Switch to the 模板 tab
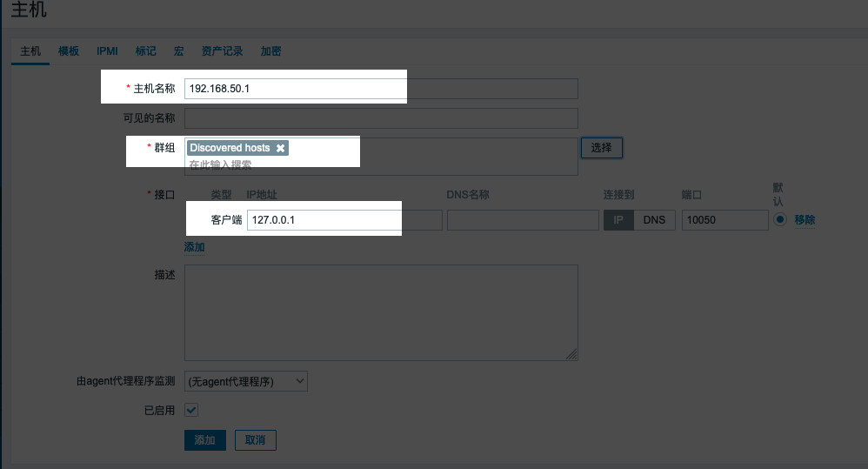 coord(69,51)
